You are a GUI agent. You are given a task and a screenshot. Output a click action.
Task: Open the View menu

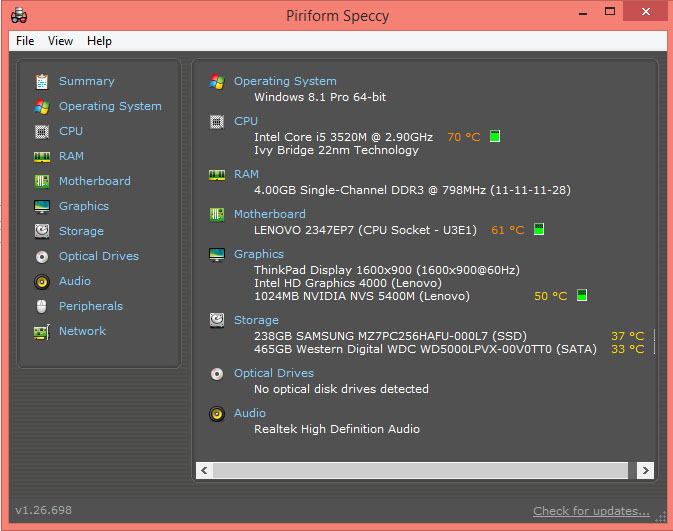click(60, 41)
